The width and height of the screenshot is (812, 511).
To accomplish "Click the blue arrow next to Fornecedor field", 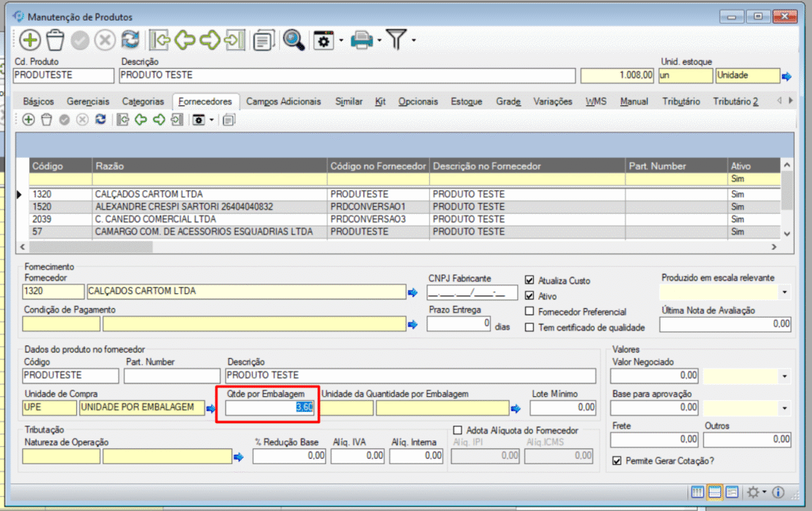I will (x=412, y=292).
